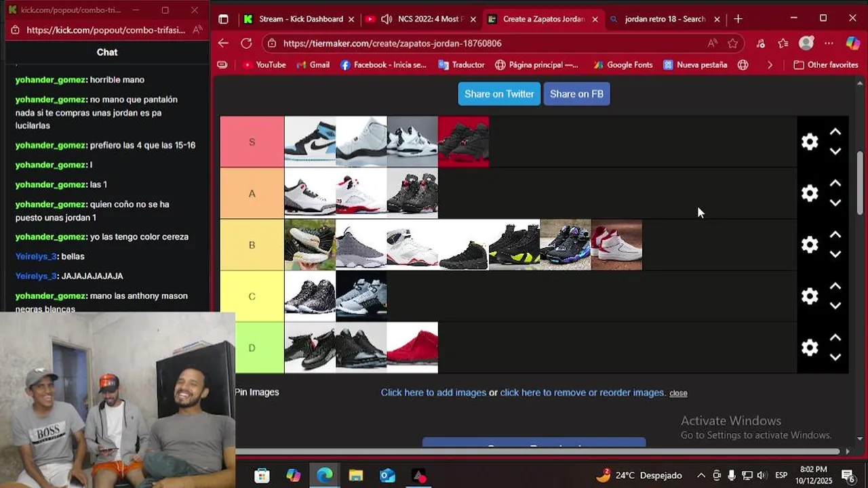Viewport: 868px width, 488px height.
Task: Switch to jordan retro 18 search tab
Action: (665, 19)
